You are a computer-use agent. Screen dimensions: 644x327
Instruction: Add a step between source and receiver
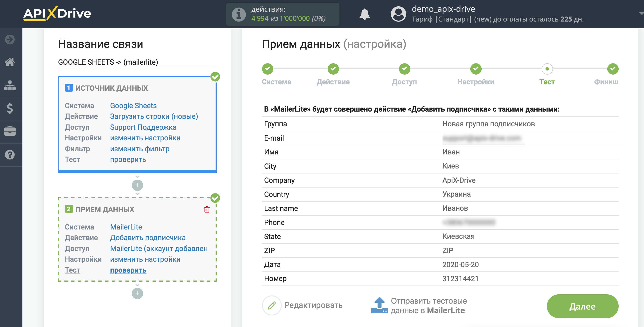[x=137, y=185]
